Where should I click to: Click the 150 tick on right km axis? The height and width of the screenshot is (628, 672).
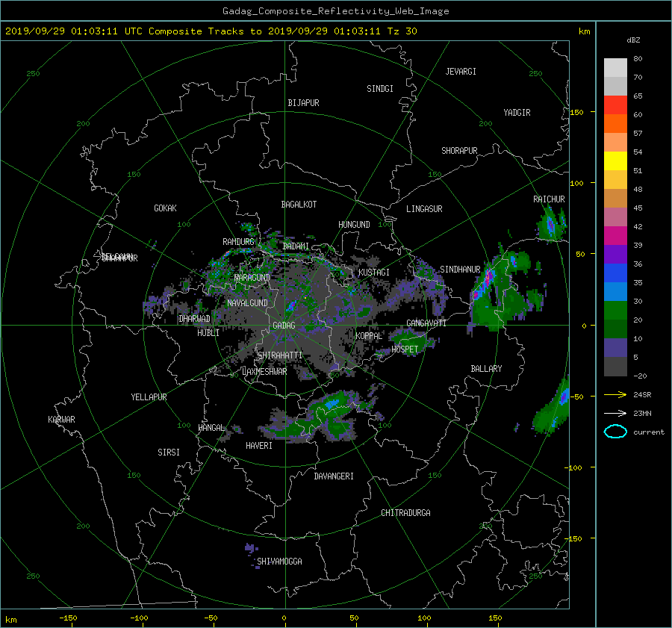[x=577, y=112]
